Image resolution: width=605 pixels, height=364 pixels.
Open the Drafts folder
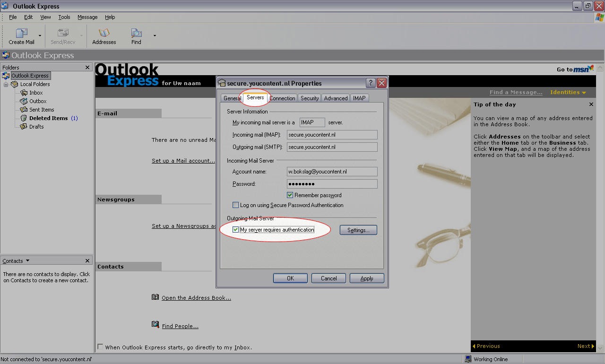pyautogui.click(x=36, y=127)
